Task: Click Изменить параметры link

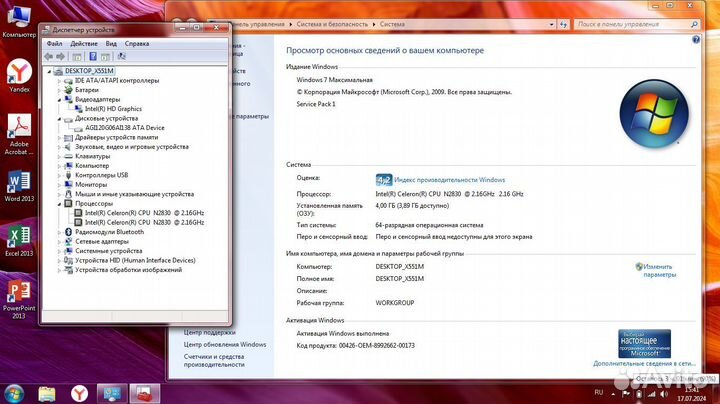Action: point(658,271)
